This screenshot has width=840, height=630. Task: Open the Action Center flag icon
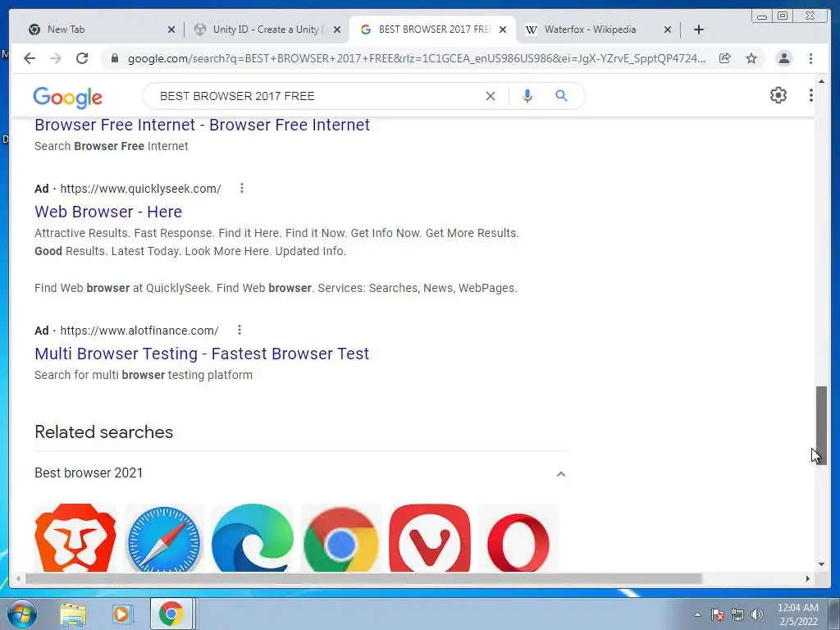click(718, 614)
